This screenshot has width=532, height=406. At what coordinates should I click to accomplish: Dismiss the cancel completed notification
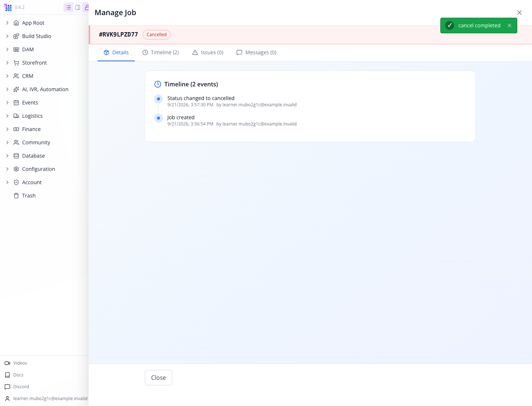coord(509,25)
